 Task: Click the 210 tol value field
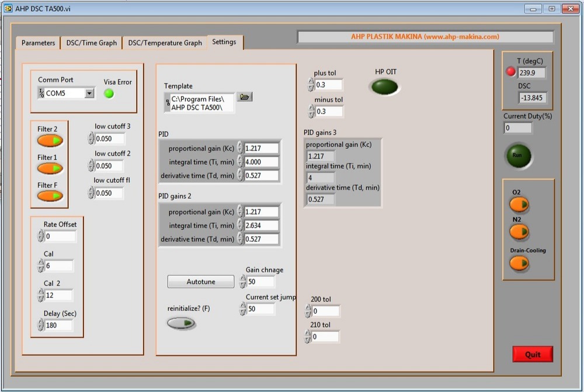[x=325, y=337]
